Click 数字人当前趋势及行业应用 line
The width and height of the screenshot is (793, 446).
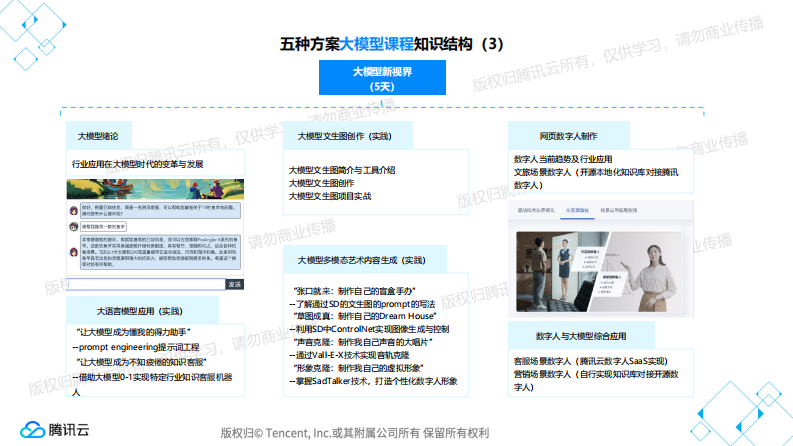(563, 159)
